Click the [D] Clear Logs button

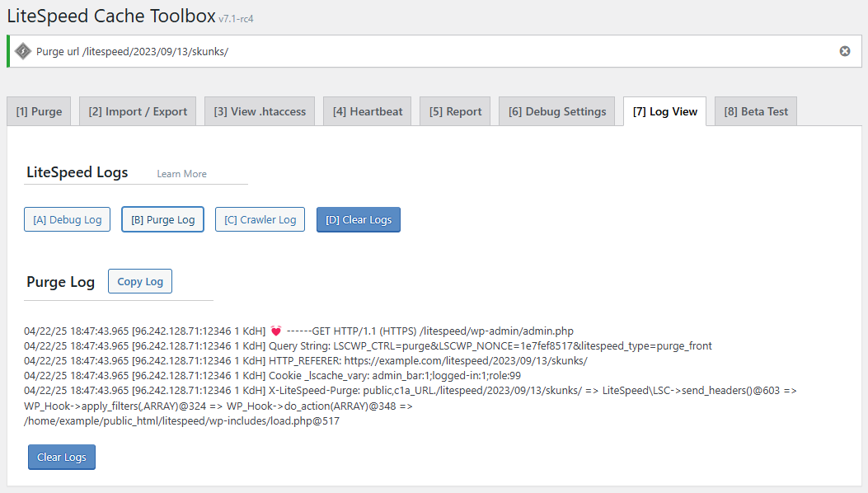coord(358,219)
